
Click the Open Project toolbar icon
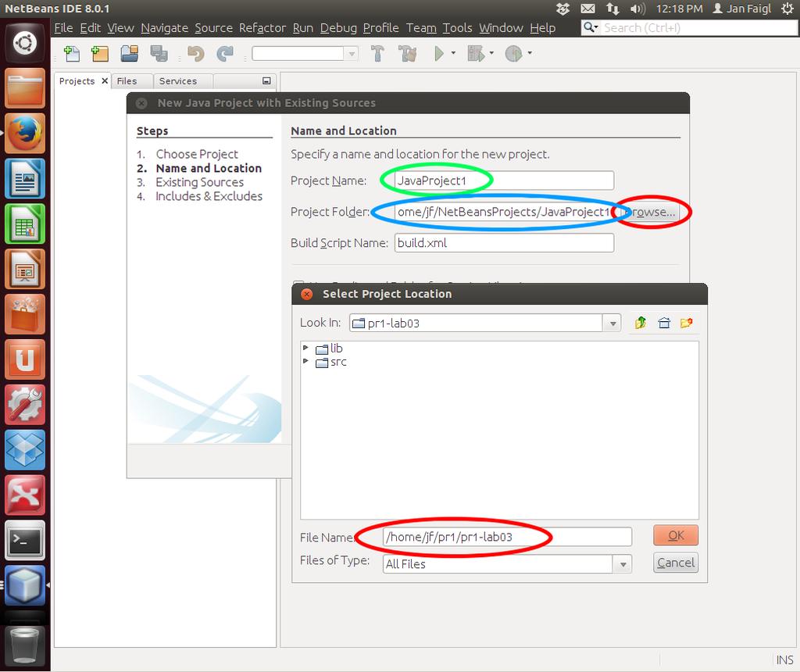point(129,53)
